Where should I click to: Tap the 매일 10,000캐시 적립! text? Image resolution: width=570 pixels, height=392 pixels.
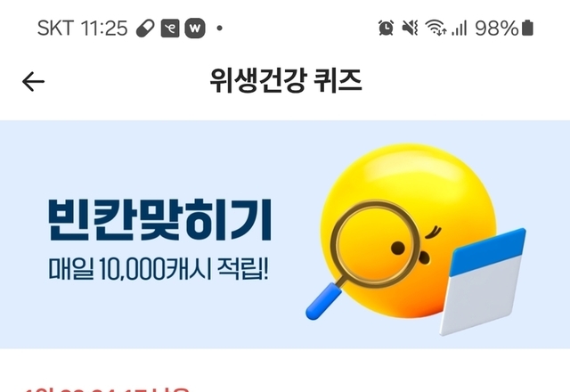point(159,269)
